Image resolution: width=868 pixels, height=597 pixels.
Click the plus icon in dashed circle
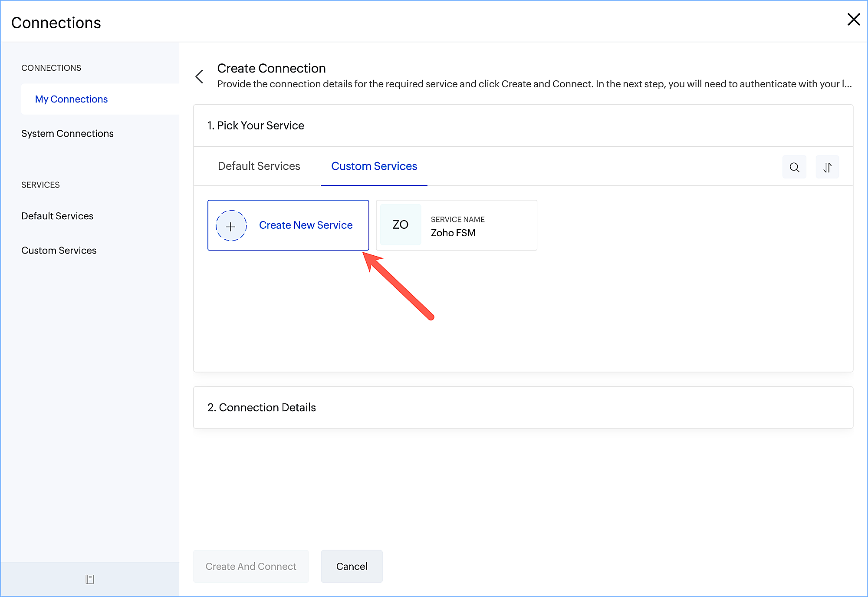point(231,226)
